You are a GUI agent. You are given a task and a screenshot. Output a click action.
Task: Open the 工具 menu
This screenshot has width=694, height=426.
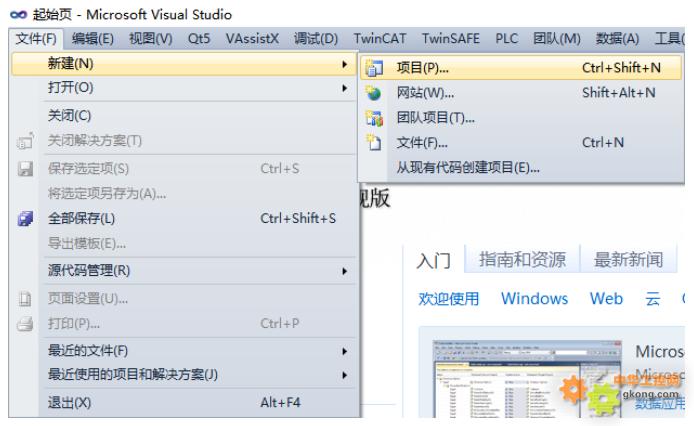(669, 39)
